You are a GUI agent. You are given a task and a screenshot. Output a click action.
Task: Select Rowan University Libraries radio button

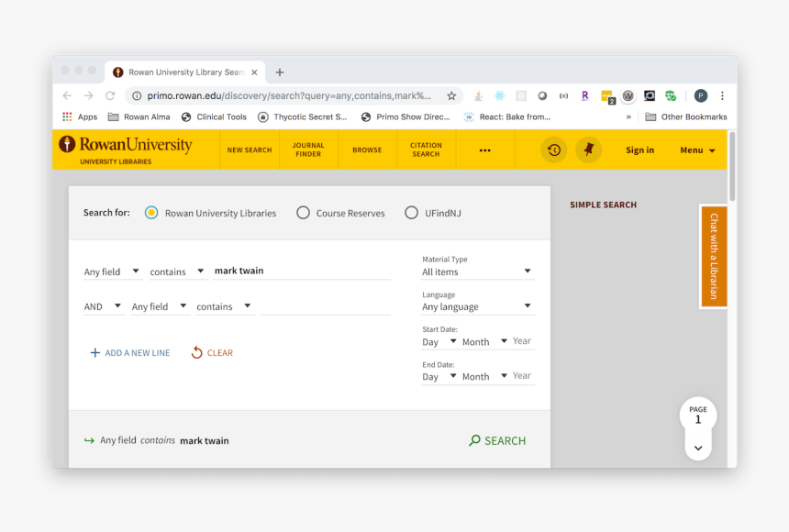[x=151, y=213]
